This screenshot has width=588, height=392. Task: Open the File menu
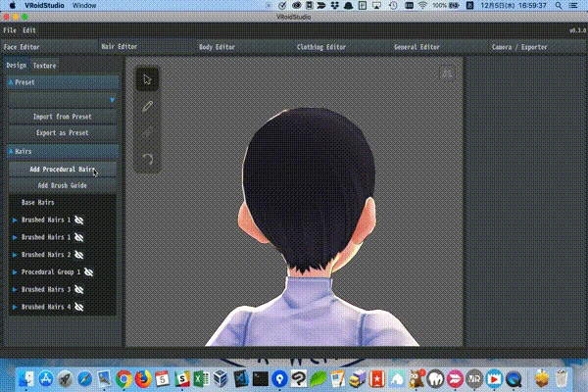10,30
